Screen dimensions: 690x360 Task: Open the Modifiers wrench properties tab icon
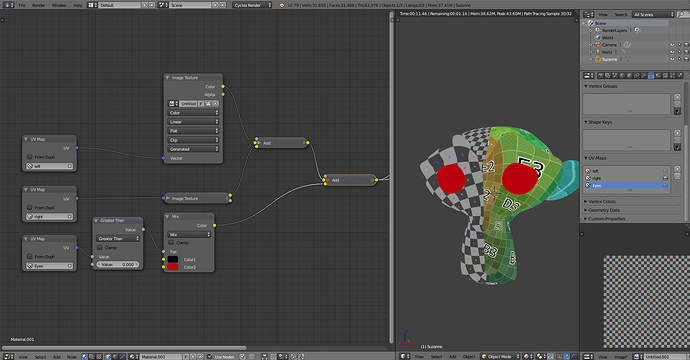(643, 76)
